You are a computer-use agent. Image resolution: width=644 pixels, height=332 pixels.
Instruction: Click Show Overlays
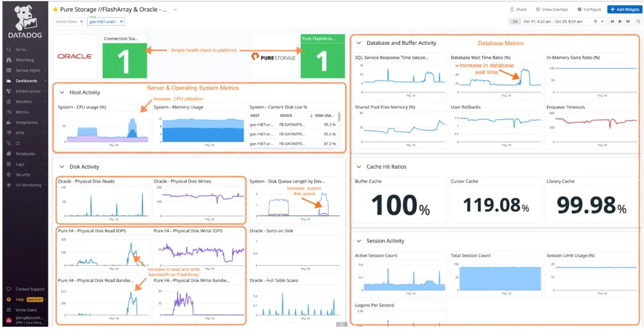[552, 9]
